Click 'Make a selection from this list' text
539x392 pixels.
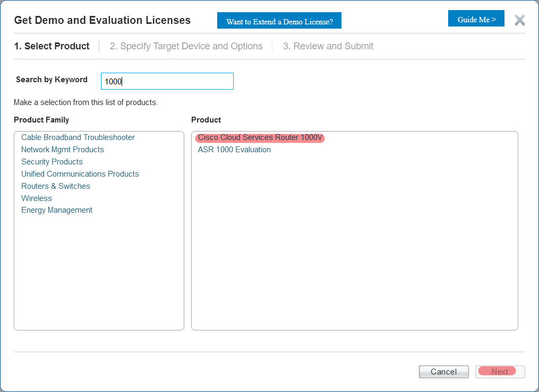86,102
